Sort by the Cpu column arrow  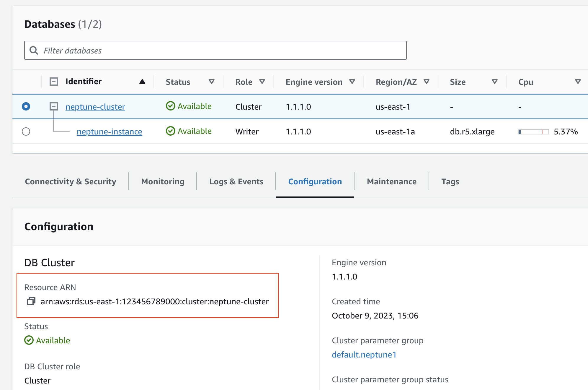pyautogui.click(x=578, y=82)
